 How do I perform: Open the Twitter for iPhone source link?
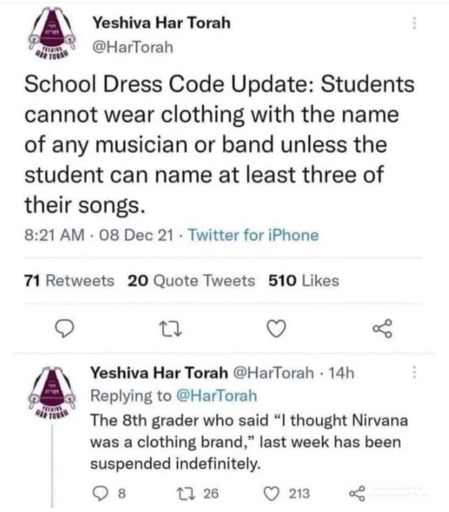tap(253, 235)
